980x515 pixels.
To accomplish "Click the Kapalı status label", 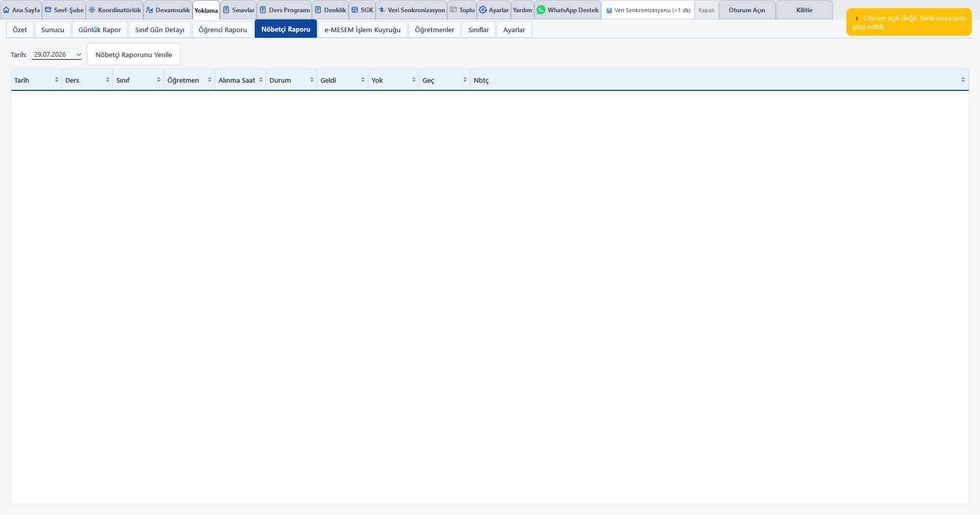I will click(706, 10).
